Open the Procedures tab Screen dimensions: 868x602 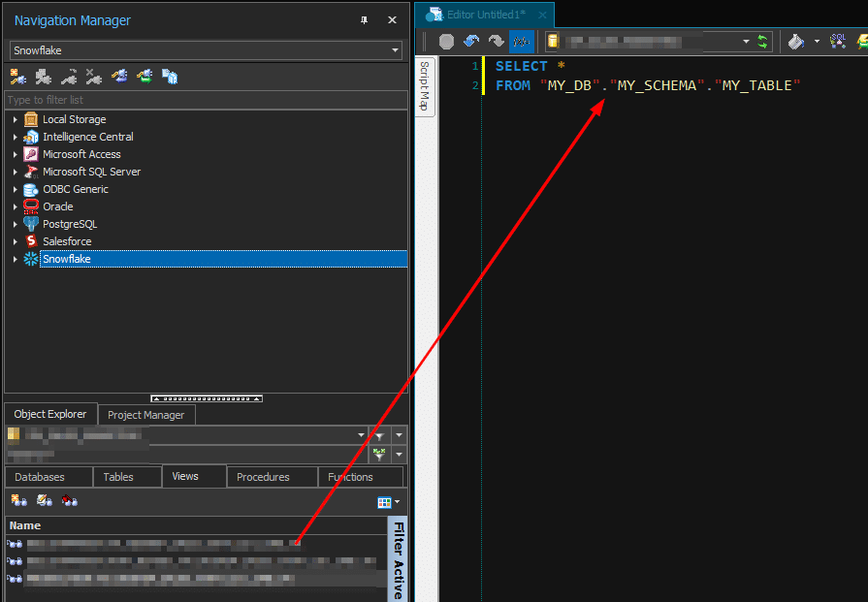[273, 477]
